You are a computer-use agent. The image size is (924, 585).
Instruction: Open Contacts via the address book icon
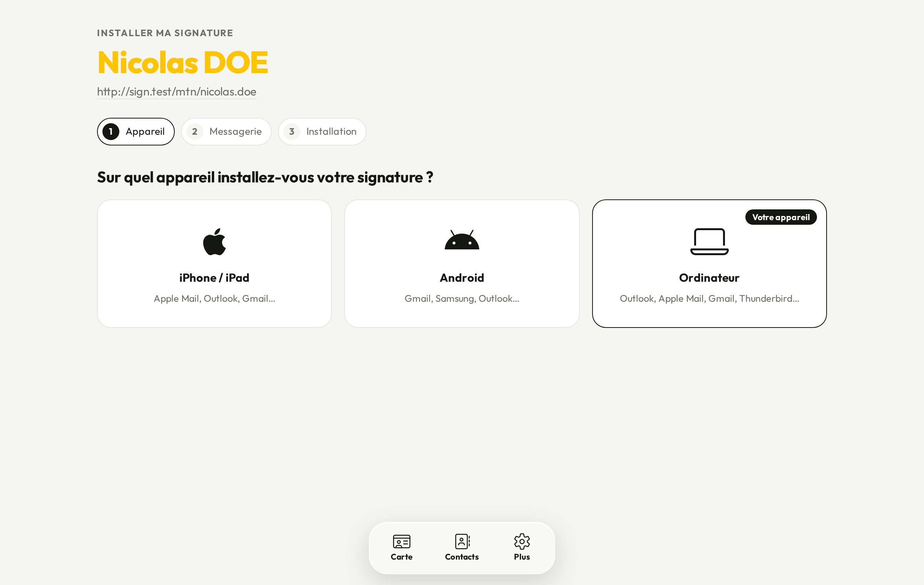click(462, 542)
